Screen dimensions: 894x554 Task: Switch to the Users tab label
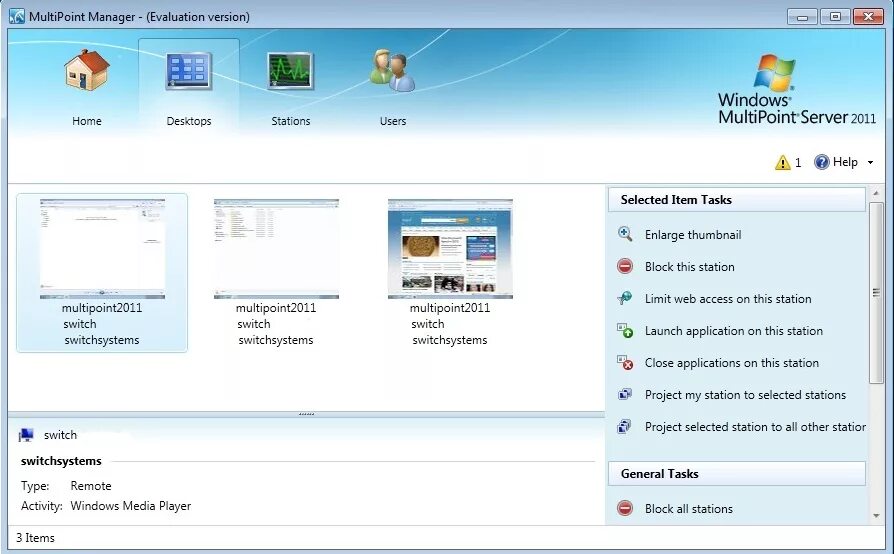click(x=393, y=121)
